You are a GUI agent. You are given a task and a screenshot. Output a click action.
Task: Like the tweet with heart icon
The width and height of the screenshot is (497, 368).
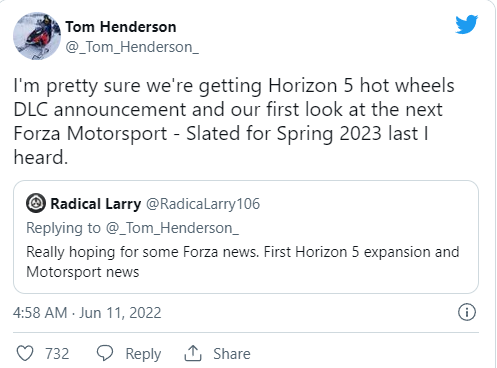pyautogui.click(x=25, y=353)
